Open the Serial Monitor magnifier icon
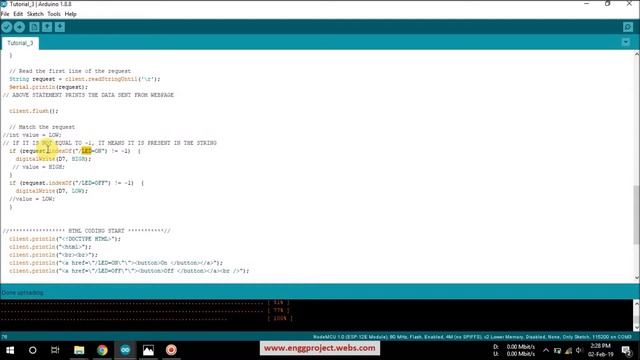This screenshot has width=640, height=360. tap(628, 27)
